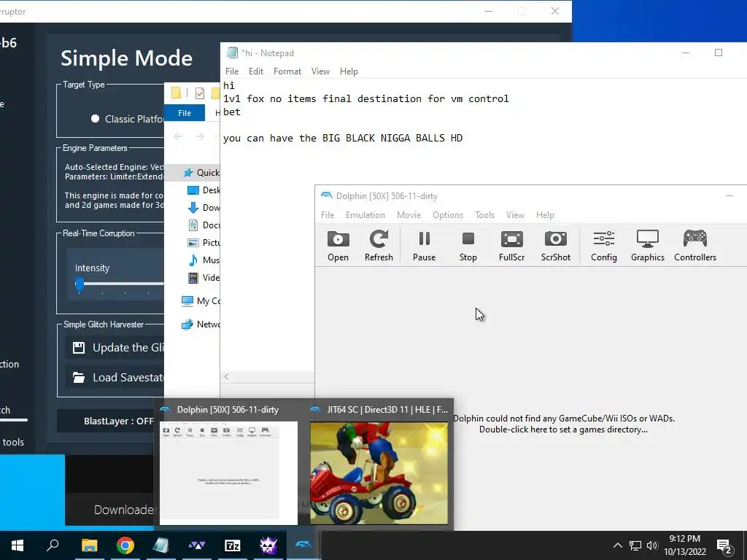Click the taskbar clock showing 9:12 PM

point(684,545)
